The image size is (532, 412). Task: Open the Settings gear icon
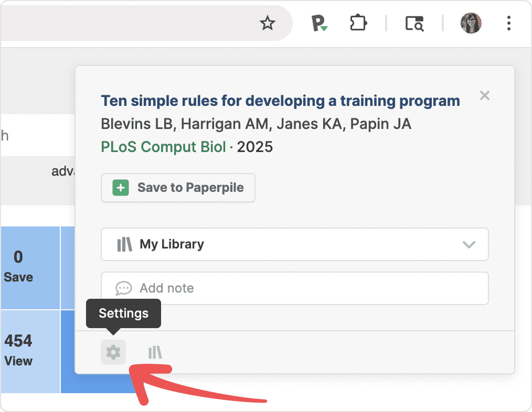click(113, 352)
